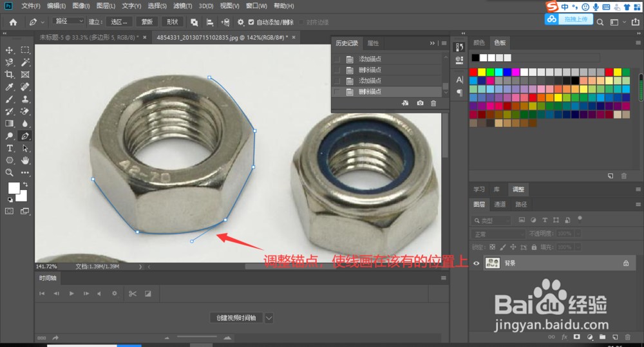Click the Home icon in options bar
644x347 pixels.
pos(13,22)
